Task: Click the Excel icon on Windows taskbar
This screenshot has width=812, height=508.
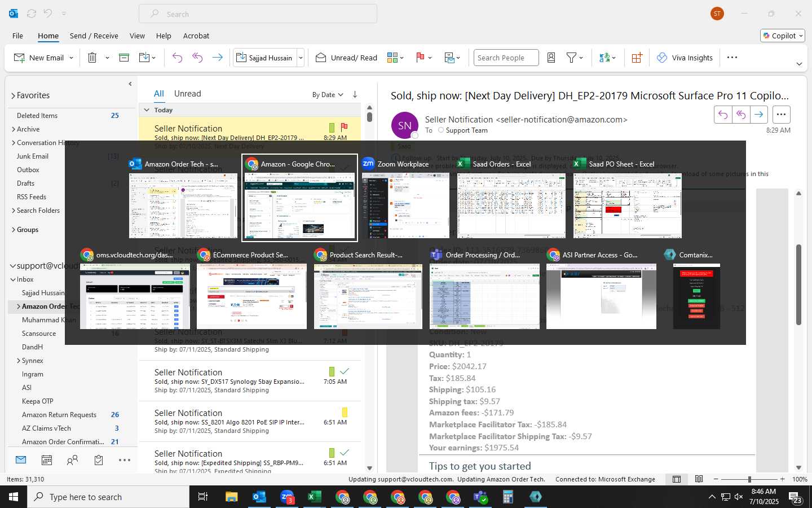Action: [x=314, y=497]
